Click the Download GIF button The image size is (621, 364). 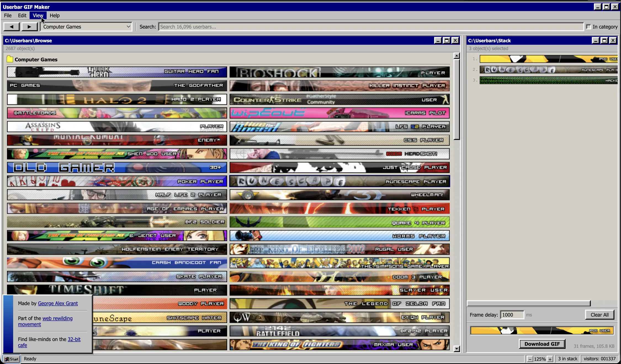pos(542,344)
